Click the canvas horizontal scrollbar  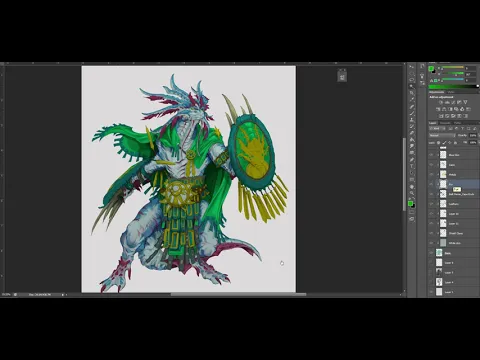pyautogui.click(x=238, y=294)
